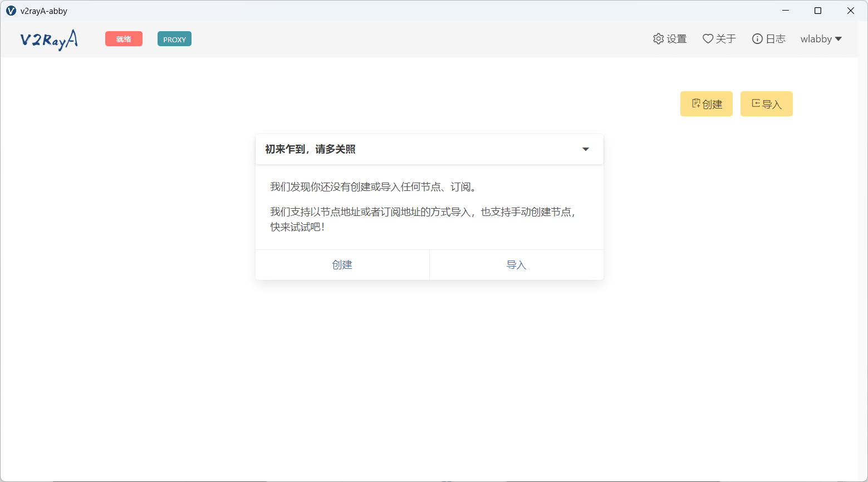Open 设置 with the gear icon
Screen dimensions: 868x482
pyautogui.click(x=670, y=39)
